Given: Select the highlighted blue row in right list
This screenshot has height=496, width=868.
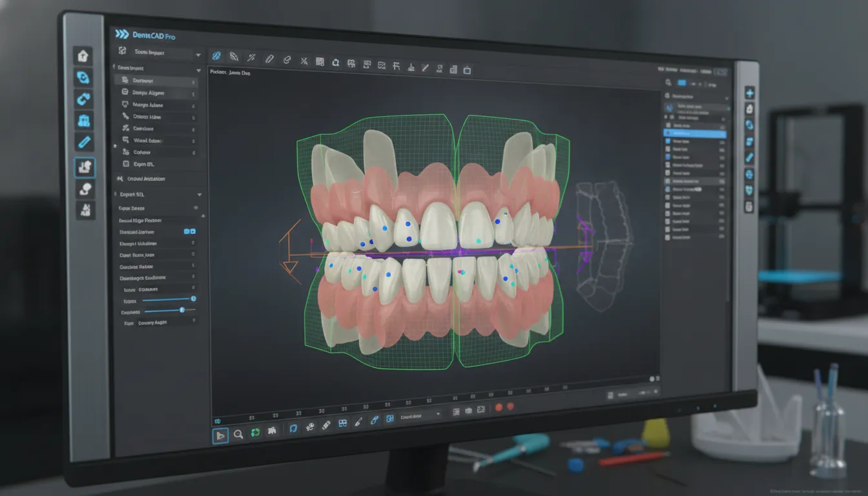Looking at the screenshot, I should 695,134.
